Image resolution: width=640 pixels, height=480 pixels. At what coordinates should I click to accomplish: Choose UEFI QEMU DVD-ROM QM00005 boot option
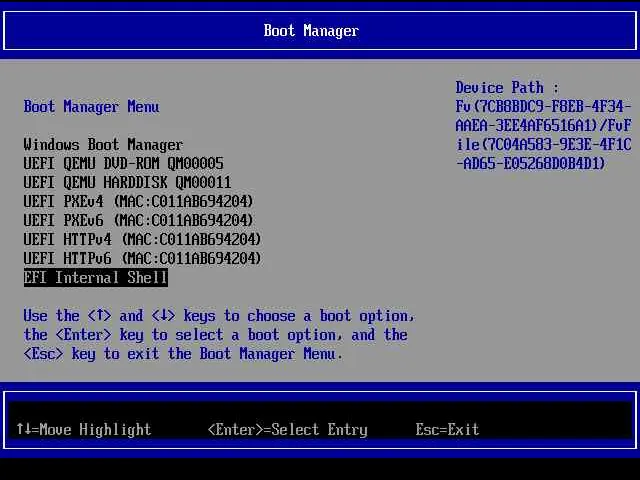(123, 163)
